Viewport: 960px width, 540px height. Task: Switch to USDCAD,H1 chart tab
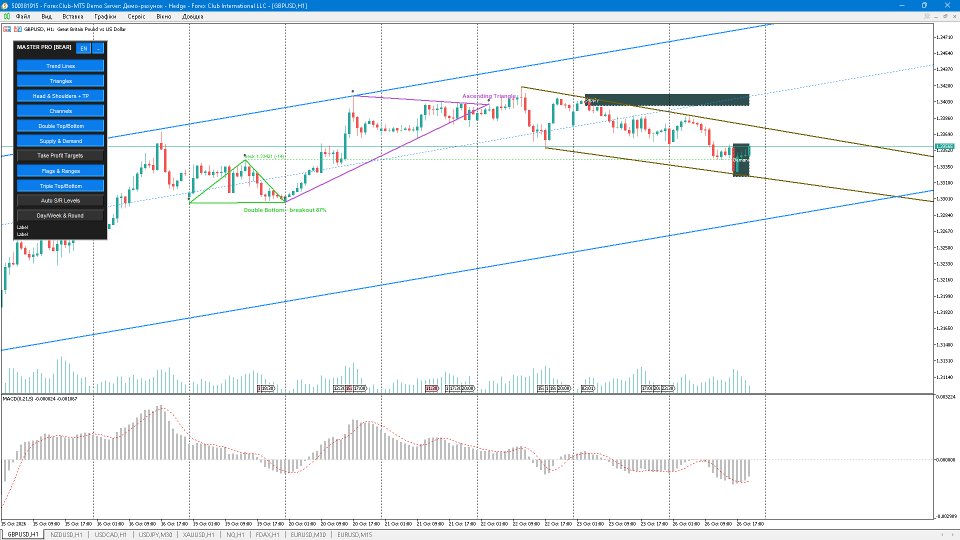point(110,534)
